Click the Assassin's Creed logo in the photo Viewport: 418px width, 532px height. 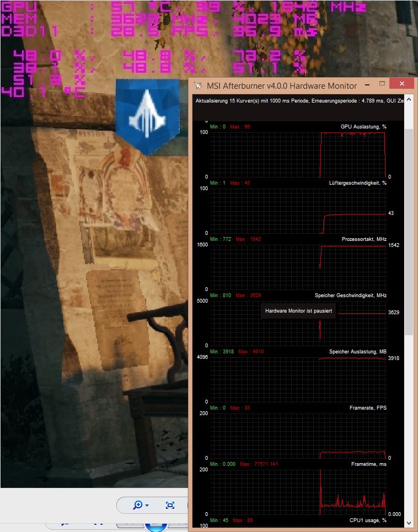click(x=147, y=117)
